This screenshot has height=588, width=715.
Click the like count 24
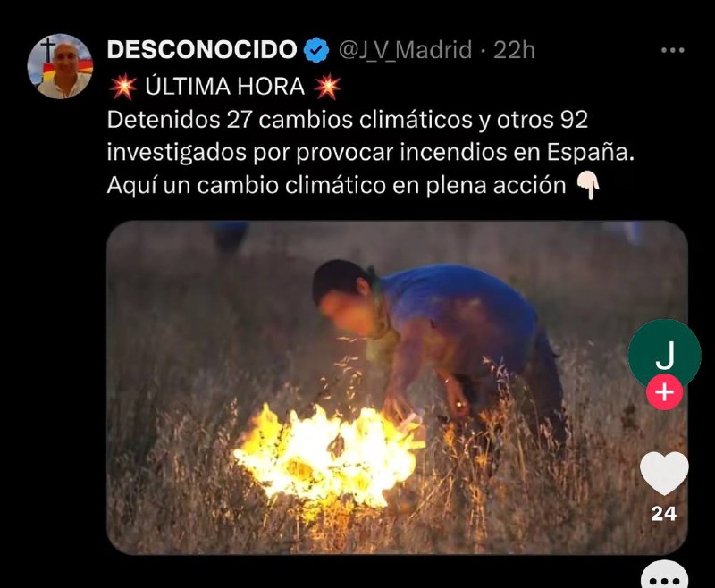[x=664, y=514]
